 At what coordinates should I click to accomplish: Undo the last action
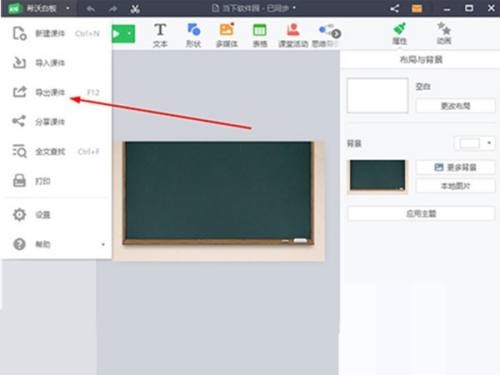point(91,9)
